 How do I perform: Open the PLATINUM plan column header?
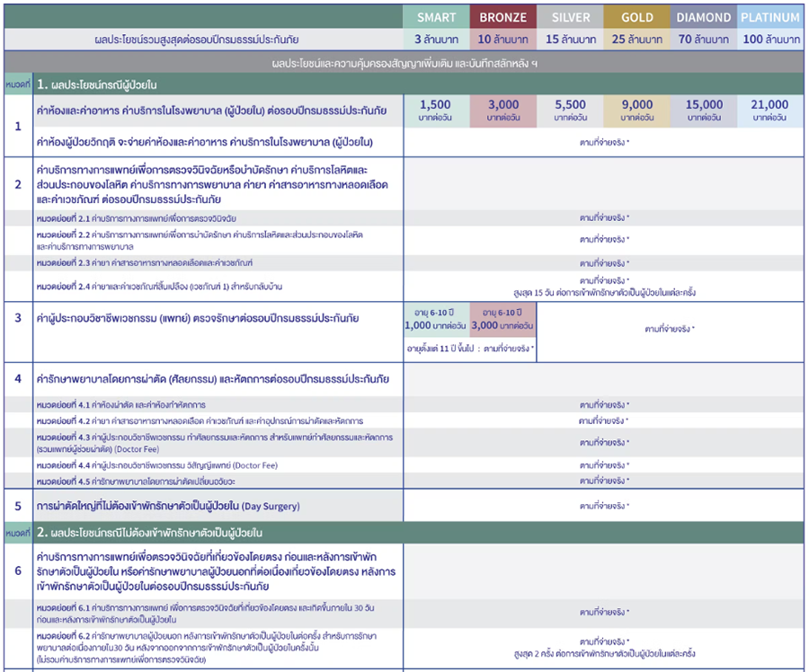click(770, 17)
